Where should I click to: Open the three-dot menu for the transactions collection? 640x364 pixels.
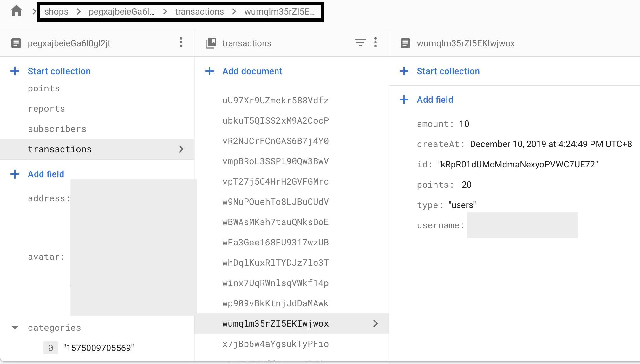point(376,42)
